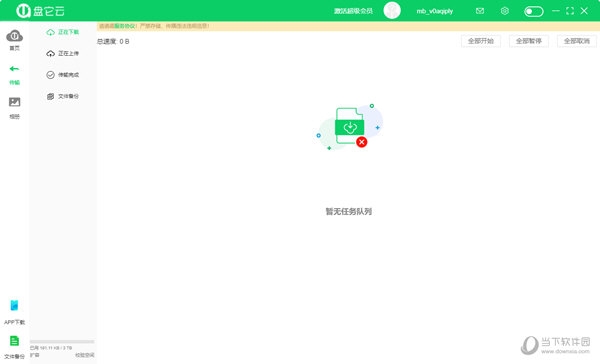
Task: Click the username mb_v0aqiply
Action: (x=435, y=11)
